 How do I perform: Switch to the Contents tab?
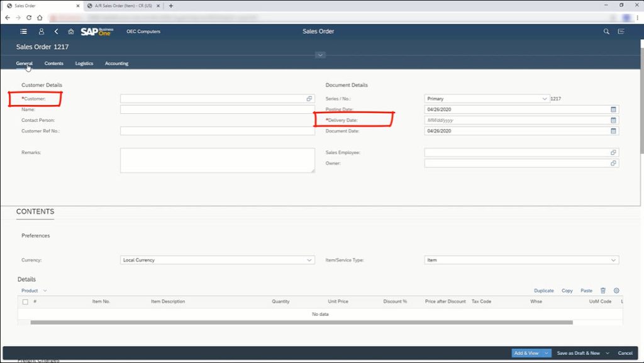point(54,64)
